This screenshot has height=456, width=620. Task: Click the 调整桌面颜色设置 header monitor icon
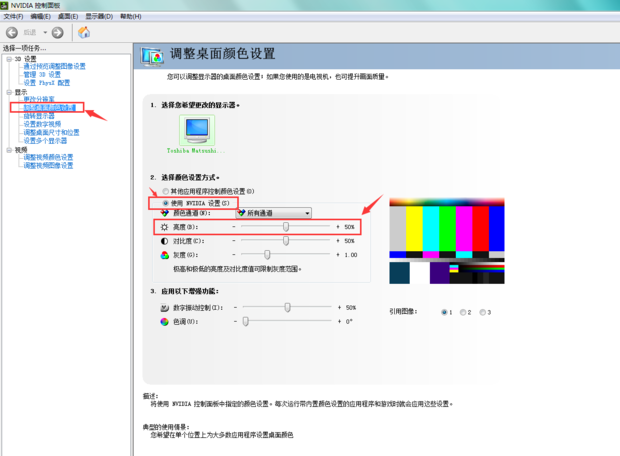pos(152,57)
